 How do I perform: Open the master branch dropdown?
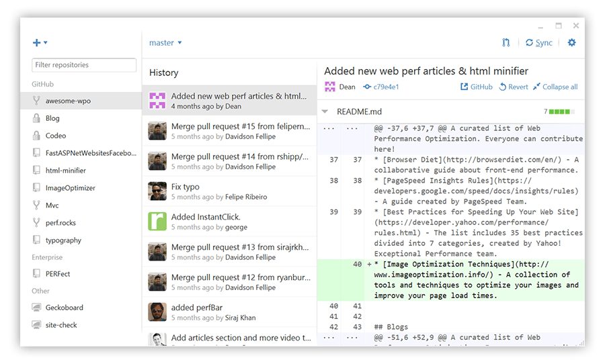pos(165,43)
